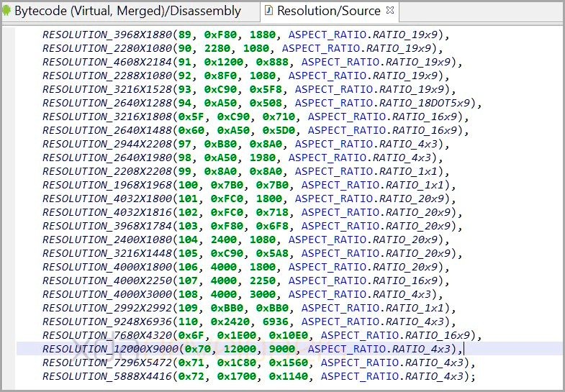Click RESOLUTION_5888X4416 on last line
This screenshot has height=392, width=565.
coord(107,376)
